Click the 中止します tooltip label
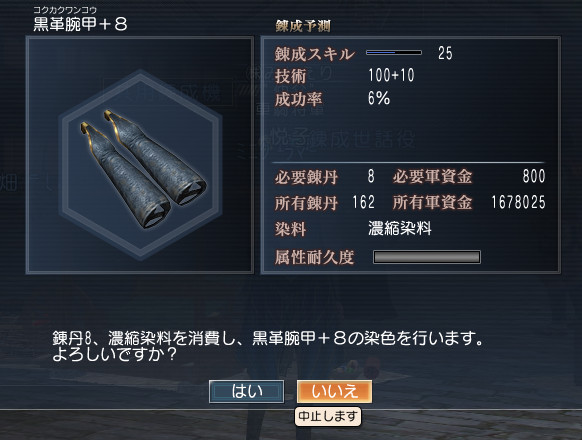582x440 pixels. point(328,416)
